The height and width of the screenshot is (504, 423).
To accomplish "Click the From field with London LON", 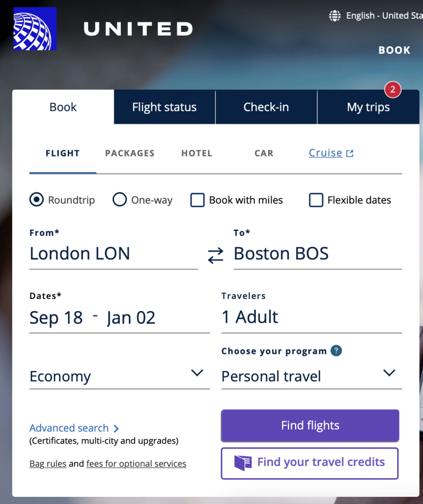I will [113, 254].
